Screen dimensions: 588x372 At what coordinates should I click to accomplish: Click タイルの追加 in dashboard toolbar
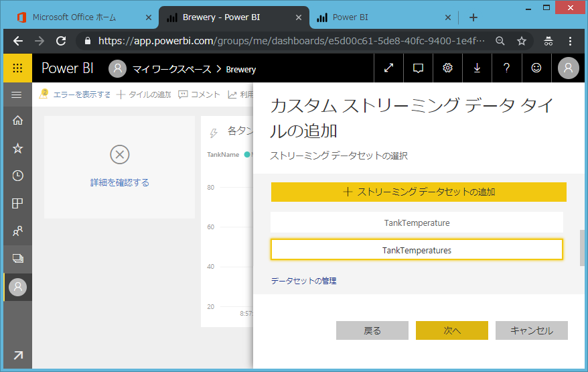tap(143, 95)
